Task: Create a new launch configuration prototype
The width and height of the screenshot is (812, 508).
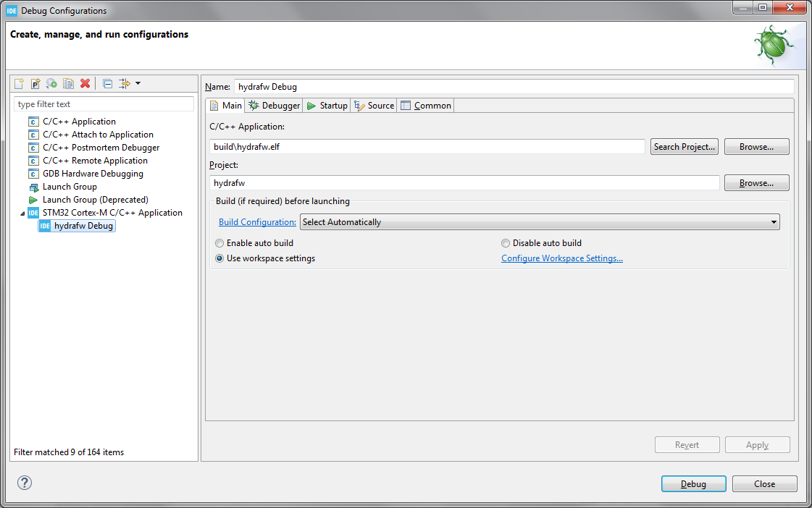Action: [x=35, y=83]
